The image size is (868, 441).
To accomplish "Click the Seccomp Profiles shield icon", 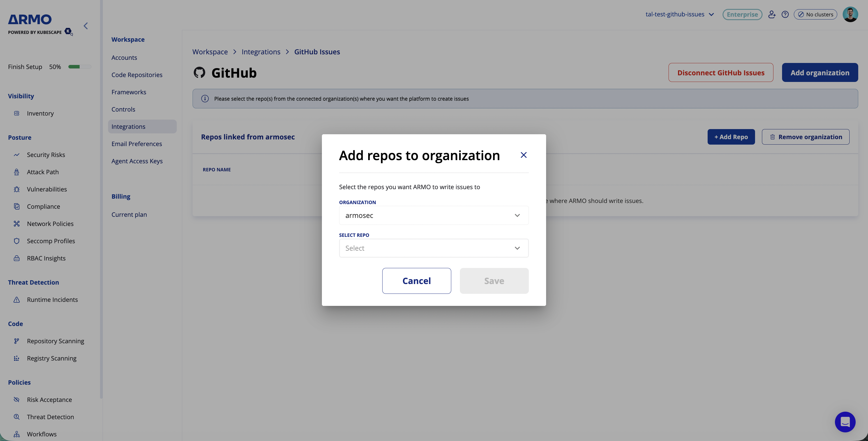I will point(16,241).
